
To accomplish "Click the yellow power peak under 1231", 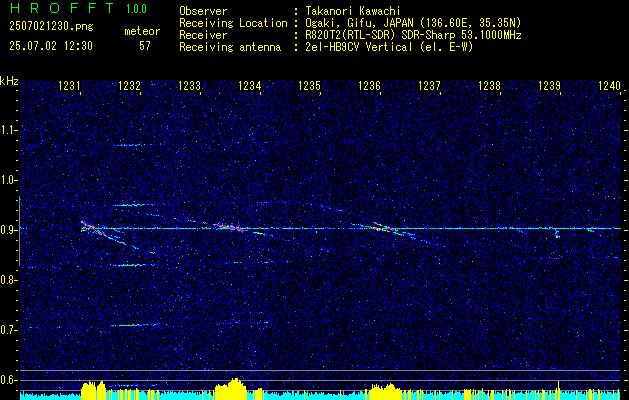I will (x=93, y=390).
